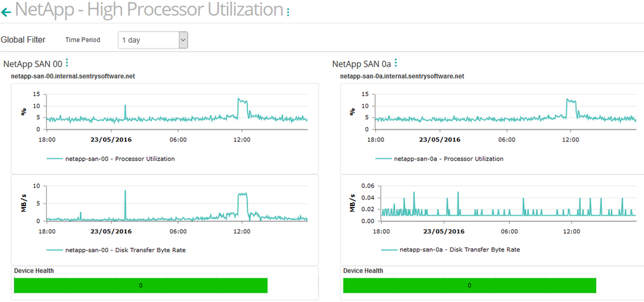644x302 pixels.
Task: Toggle netapp-san-0a Disk Transfer Byte Rate legend
Action: pyautogui.click(x=450, y=250)
